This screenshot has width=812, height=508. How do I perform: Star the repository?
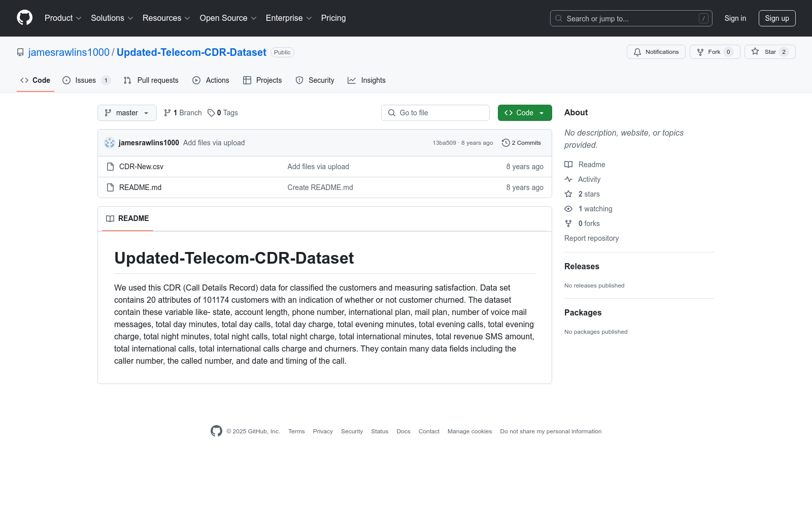pyautogui.click(x=770, y=52)
